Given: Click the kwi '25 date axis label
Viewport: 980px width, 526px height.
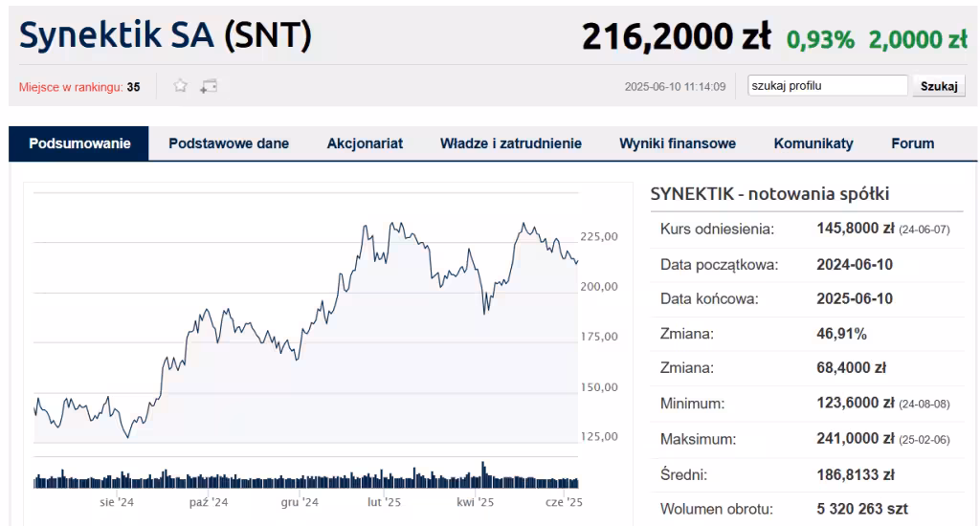Looking at the screenshot, I should [x=475, y=502].
